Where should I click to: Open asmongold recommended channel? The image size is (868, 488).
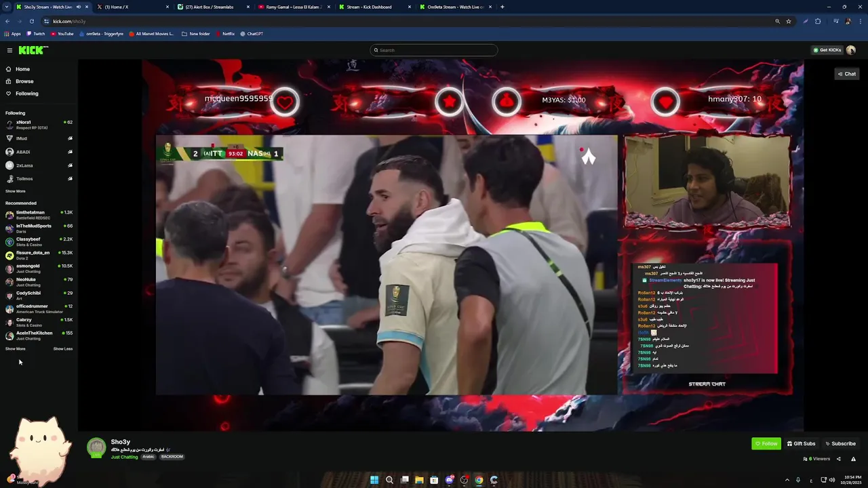point(39,268)
